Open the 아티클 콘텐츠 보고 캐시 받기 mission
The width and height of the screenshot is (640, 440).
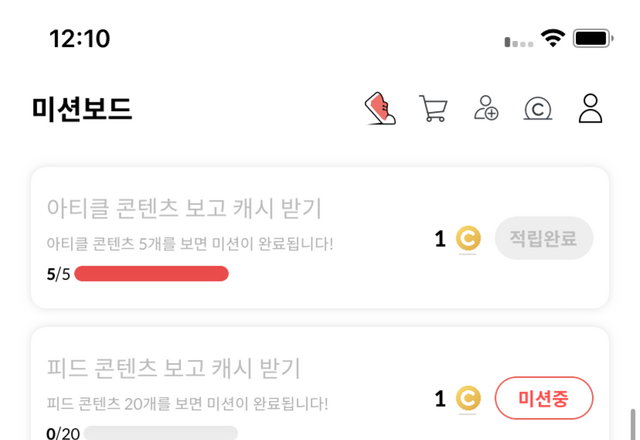tap(184, 208)
